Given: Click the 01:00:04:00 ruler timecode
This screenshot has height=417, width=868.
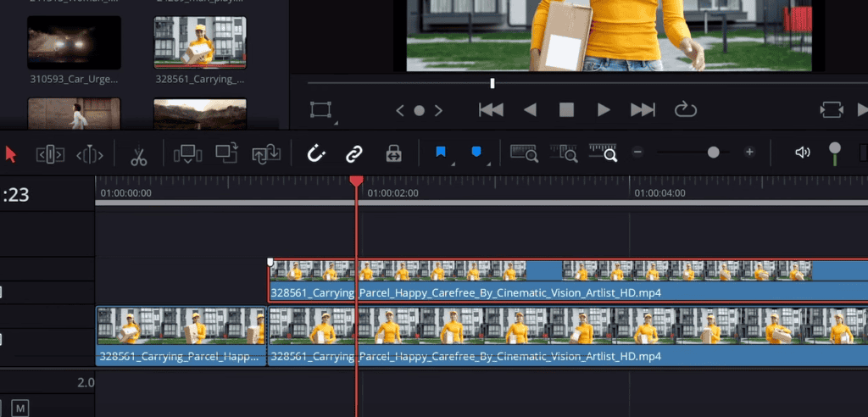Looking at the screenshot, I should click(659, 193).
